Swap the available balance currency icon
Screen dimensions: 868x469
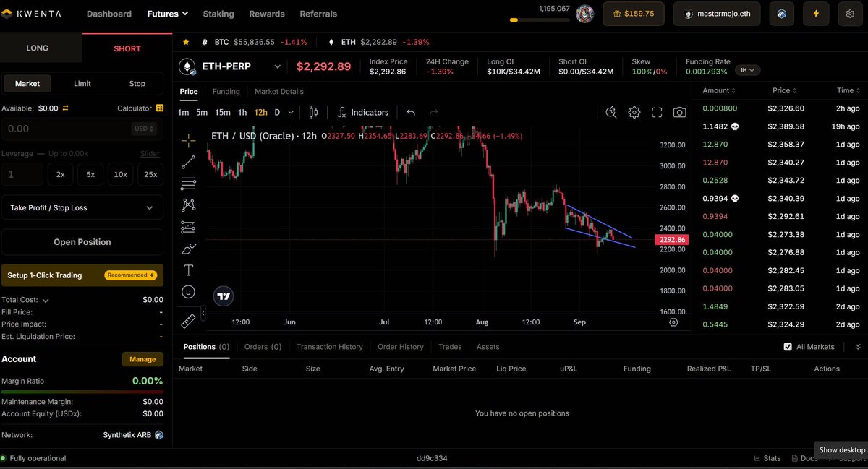click(65, 108)
